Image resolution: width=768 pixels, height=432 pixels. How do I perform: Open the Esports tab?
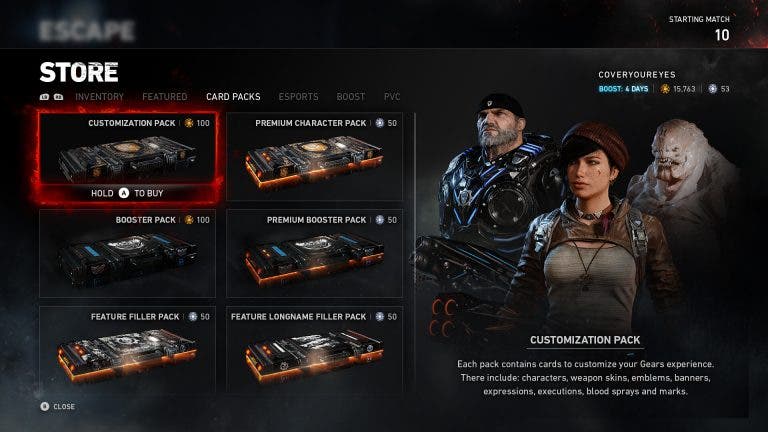point(298,96)
